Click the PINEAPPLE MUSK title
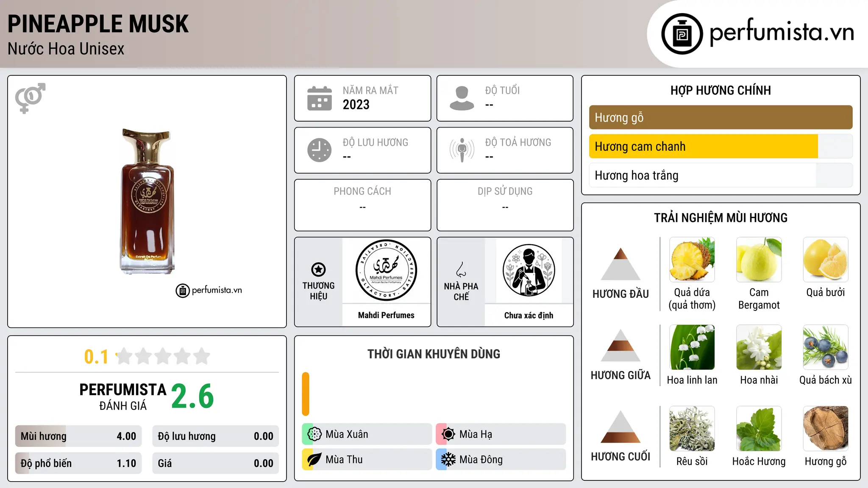 click(x=98, y=24)
